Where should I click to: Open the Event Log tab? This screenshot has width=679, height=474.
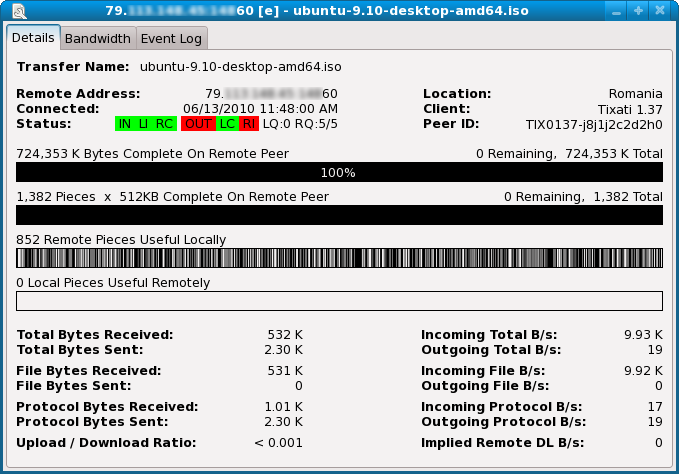coord(171,39)
